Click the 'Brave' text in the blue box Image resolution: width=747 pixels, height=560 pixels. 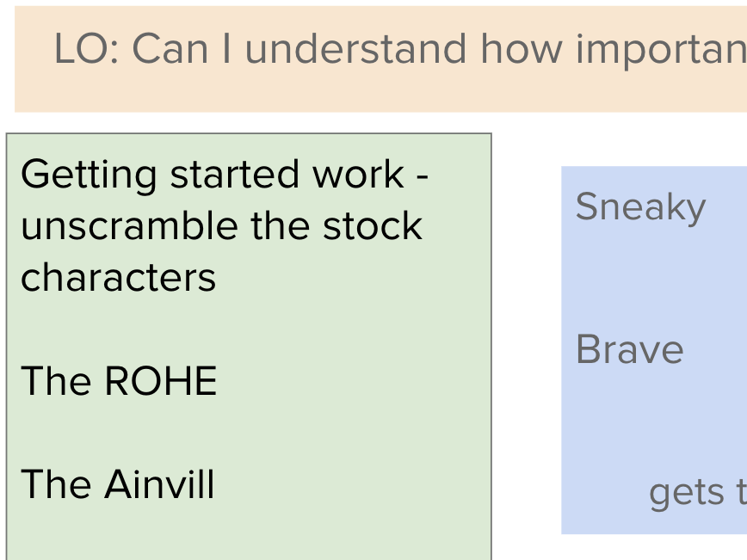[x=630, y=349]
